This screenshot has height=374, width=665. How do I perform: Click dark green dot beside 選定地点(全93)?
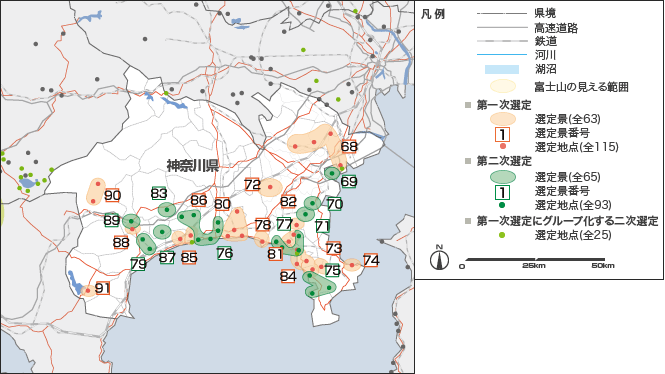point(503,205)
